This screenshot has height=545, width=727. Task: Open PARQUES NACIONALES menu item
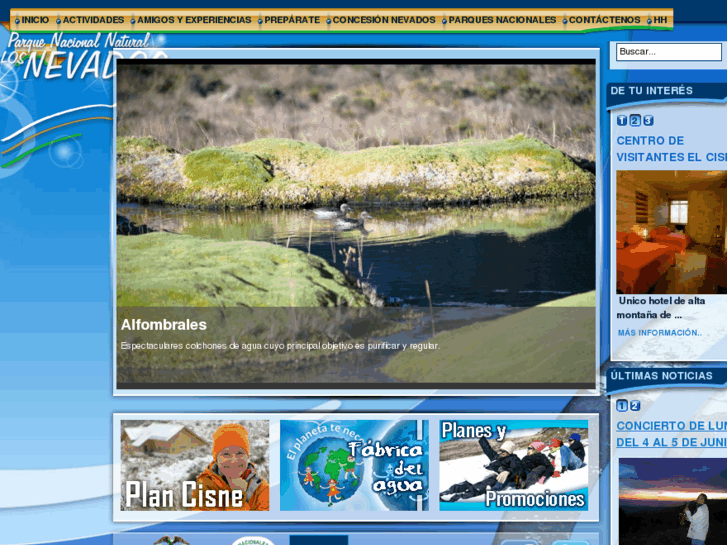tap(502, 20)
